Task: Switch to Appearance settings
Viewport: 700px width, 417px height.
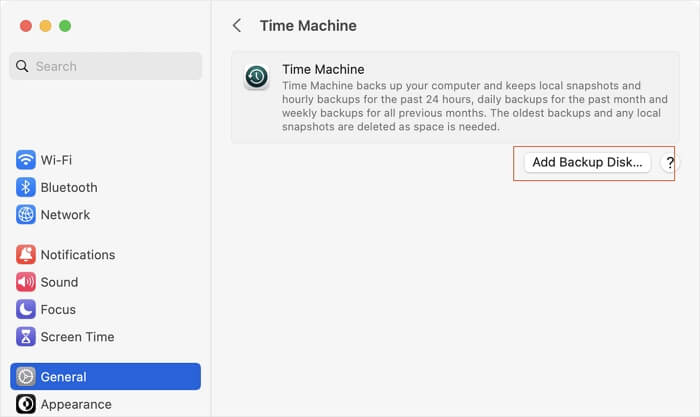Action: [x=75, y=404]
